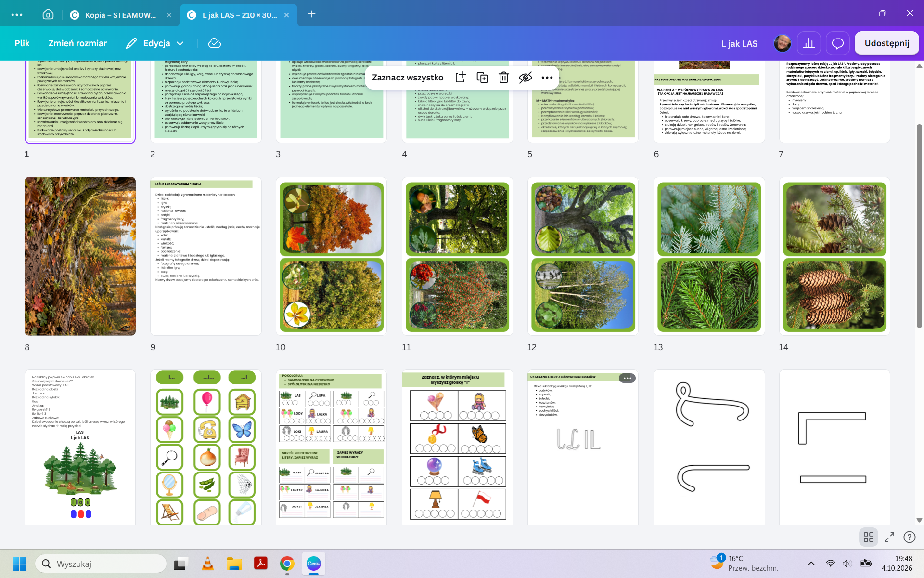Select page 18 Zaznacz głoskę thumbnail
Screen dimensions: 924x578
(x=458, y=447)
